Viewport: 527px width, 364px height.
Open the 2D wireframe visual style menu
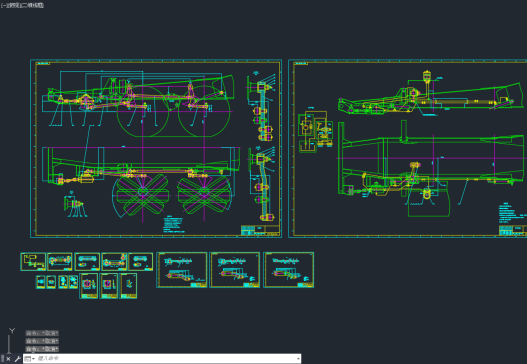(33, 5)
